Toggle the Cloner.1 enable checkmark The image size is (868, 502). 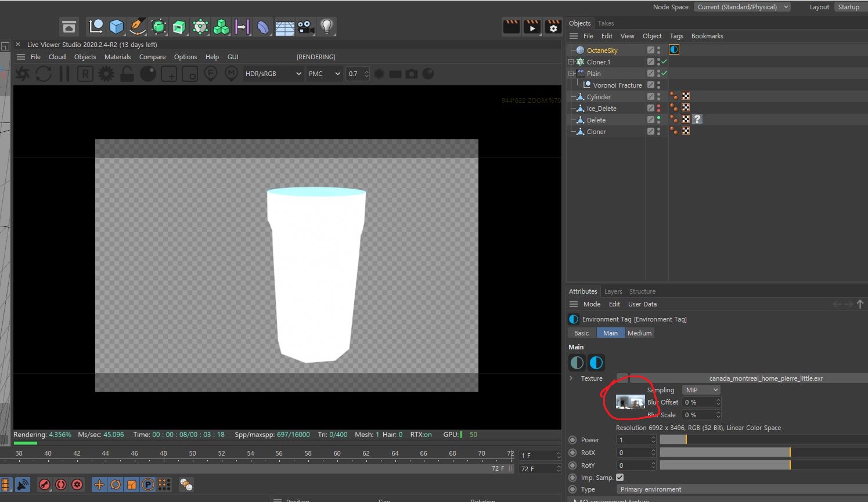(664, 62)
